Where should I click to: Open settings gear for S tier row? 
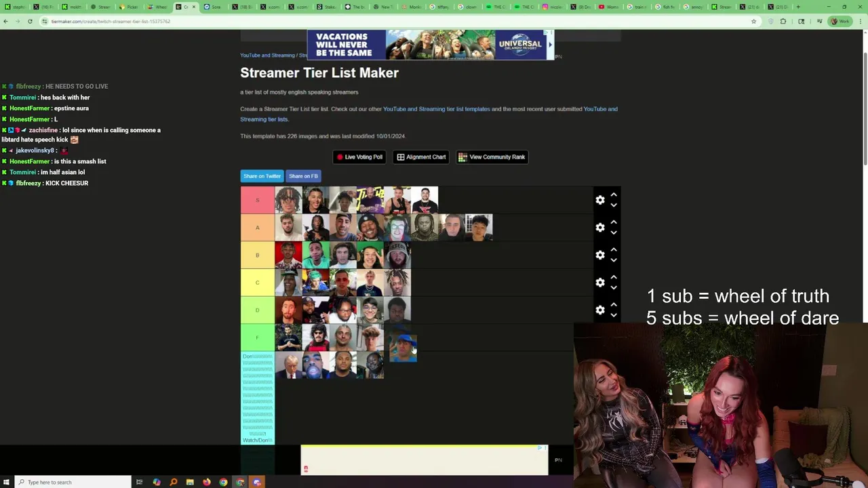(x=600, y=200)
